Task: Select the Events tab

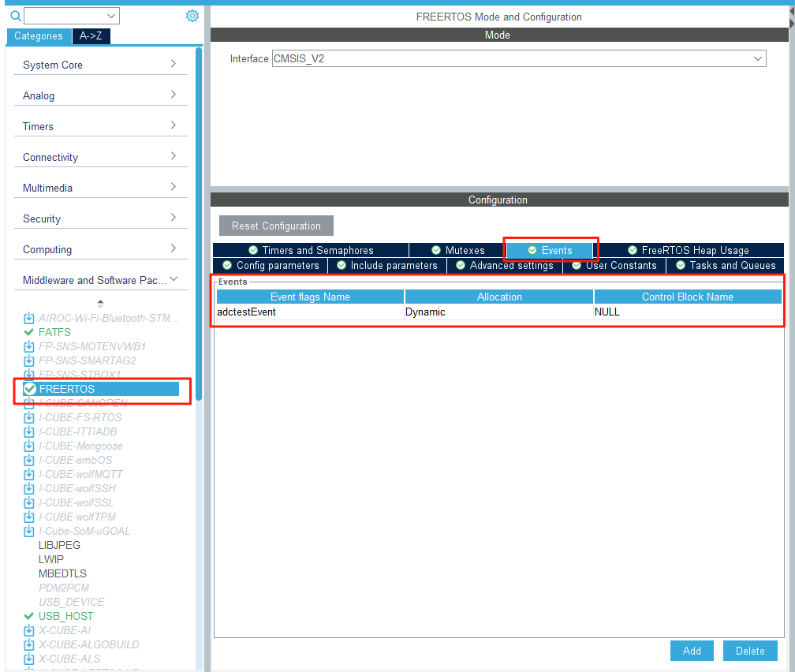Action: click(x=550, y=250)
